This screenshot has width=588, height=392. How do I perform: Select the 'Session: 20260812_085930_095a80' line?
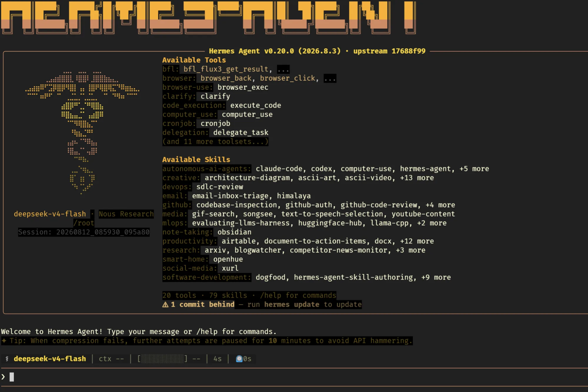[x=84, y=232]
